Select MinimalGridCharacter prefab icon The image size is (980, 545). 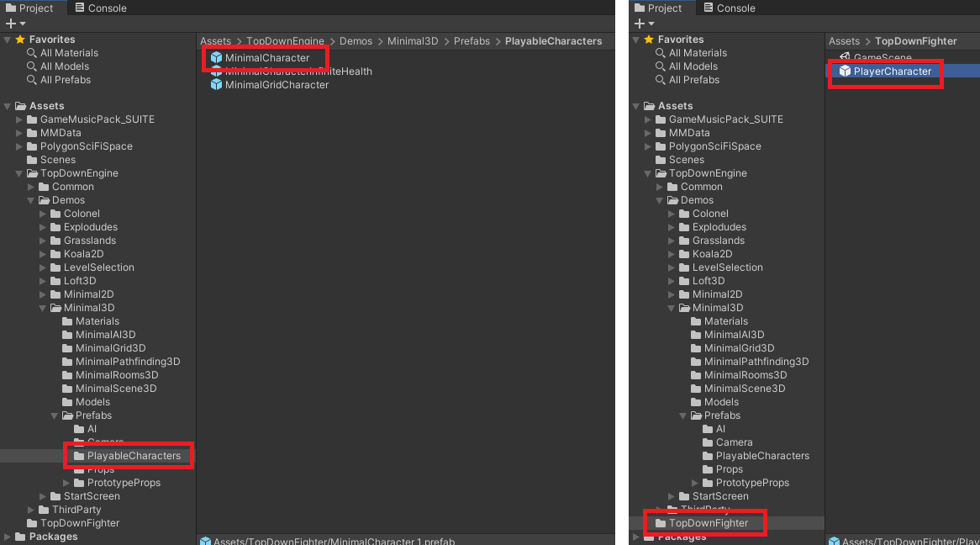point(216,84)
